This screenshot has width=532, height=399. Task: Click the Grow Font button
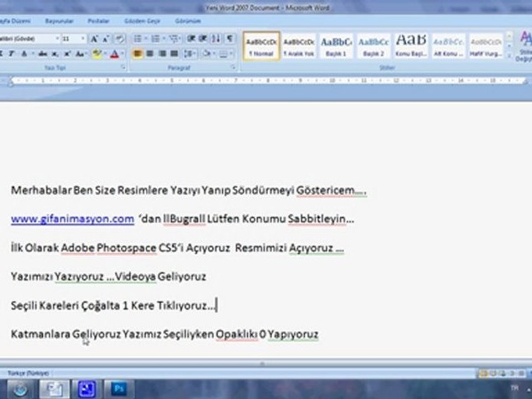point(94,39)
